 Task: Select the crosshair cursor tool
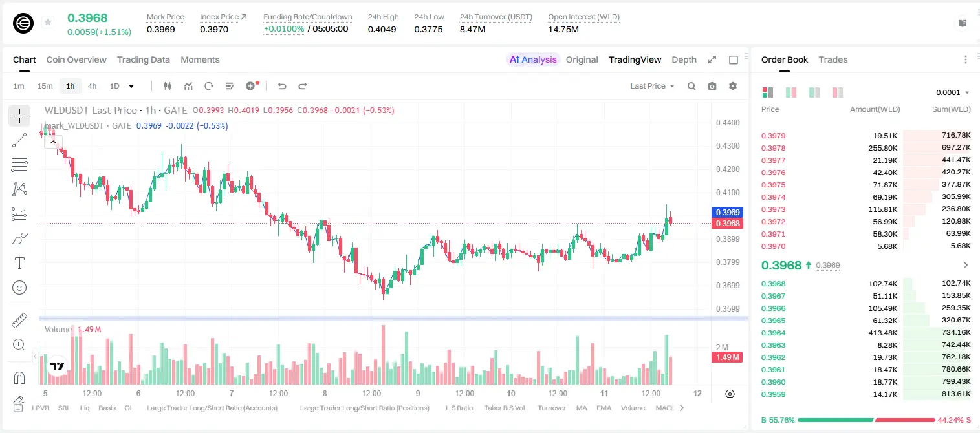[x=19, y=116]
